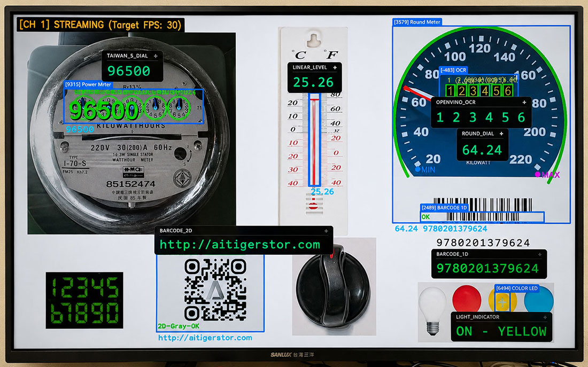Screen dimensions: 588x367
Task: Click the yellow LED with crosshair
Action: point(502,302)
